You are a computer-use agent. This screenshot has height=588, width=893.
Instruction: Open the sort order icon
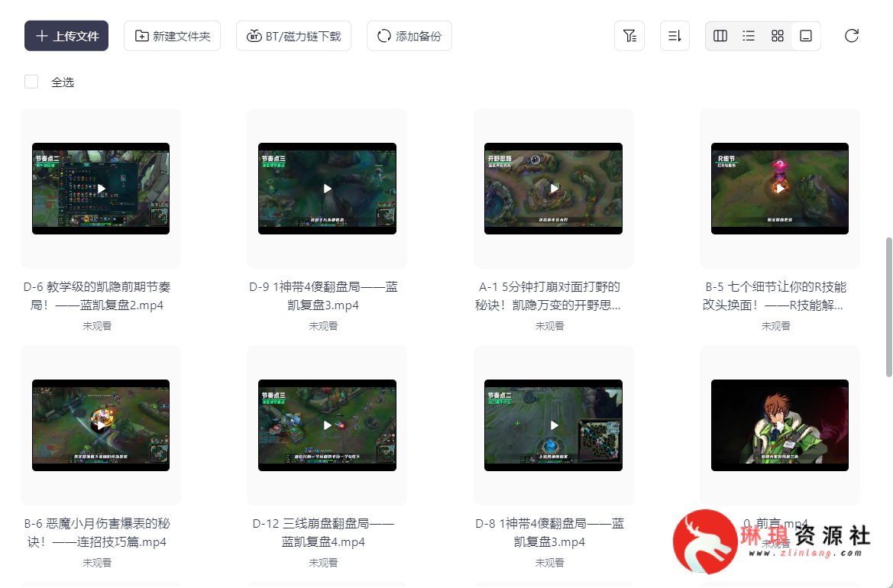tap(675, 36)
